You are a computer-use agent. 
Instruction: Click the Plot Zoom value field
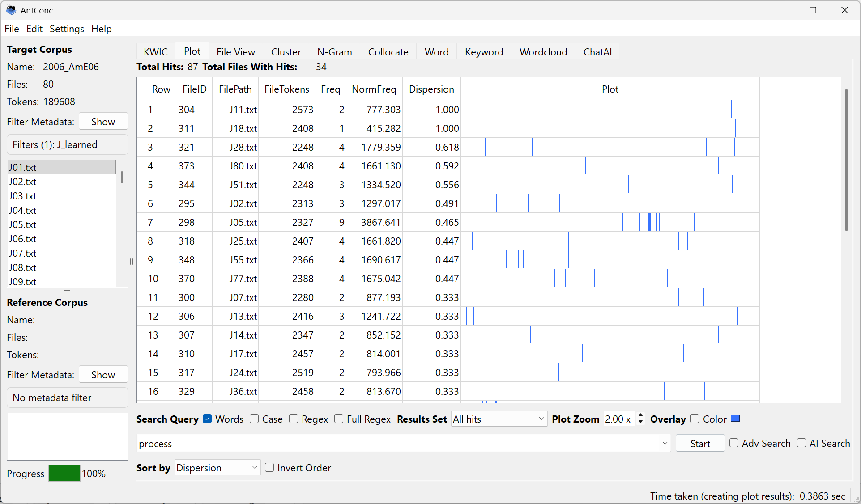click(x=619, y=419)
